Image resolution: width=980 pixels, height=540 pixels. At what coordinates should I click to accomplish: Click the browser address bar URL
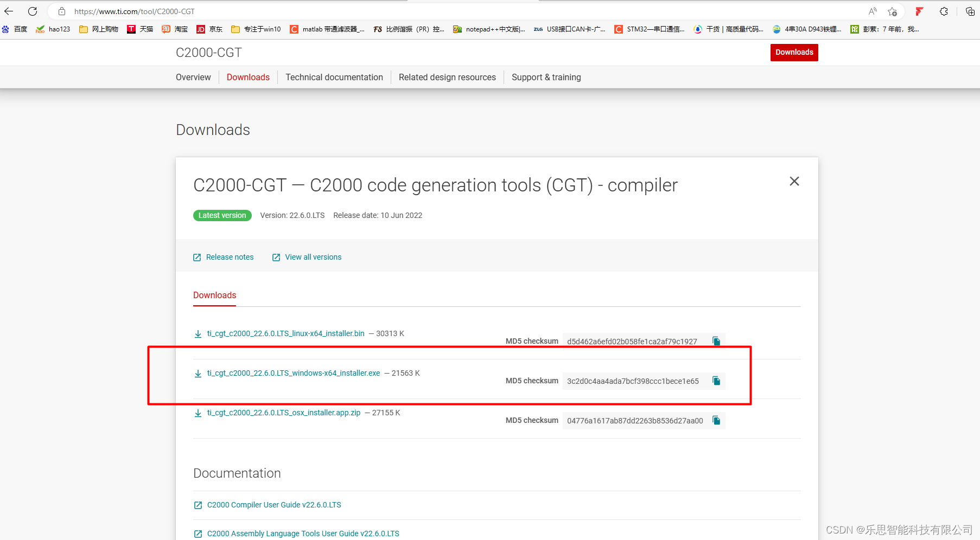135,11
